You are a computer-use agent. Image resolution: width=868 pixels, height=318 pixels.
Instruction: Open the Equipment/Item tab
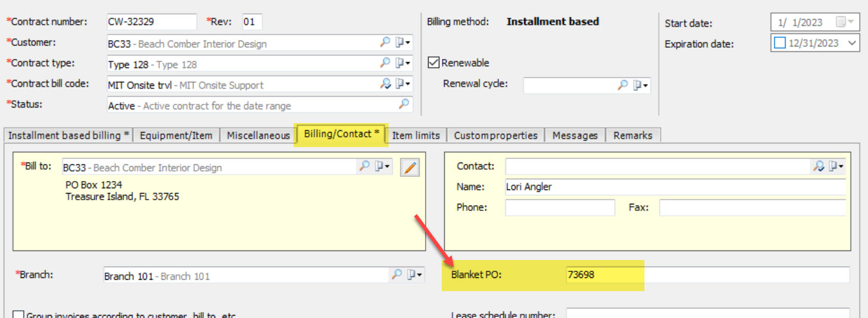[176, 135]
